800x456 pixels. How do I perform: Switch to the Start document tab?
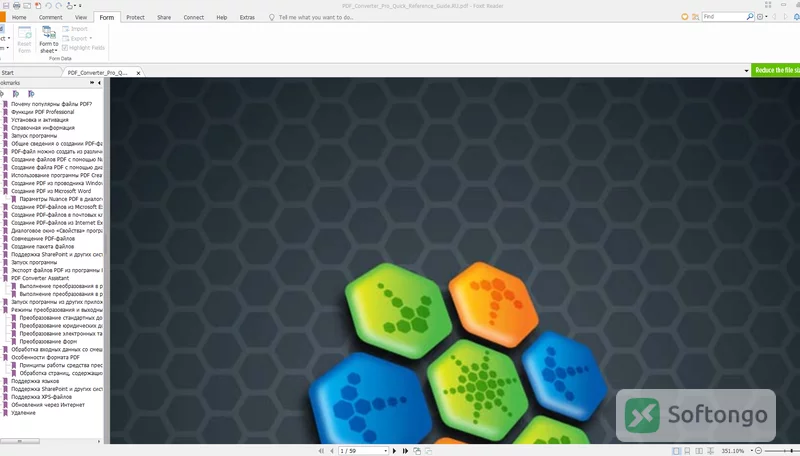[x=30, y=72]
